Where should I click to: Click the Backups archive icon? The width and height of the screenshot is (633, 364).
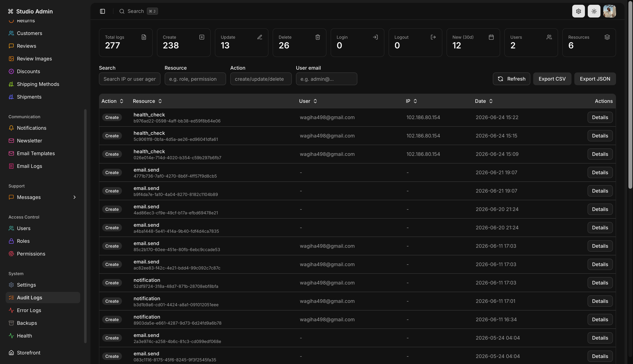[11, 323]
